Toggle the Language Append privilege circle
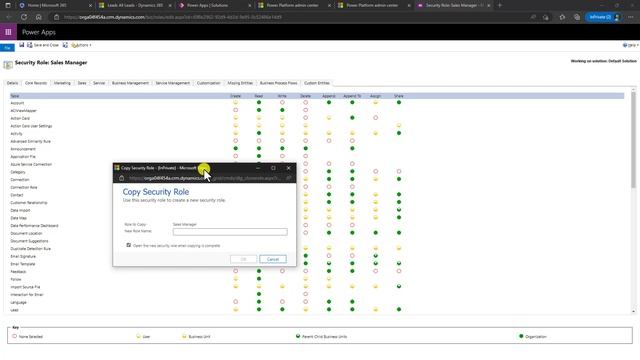The image size is (640, 360). 329,302
